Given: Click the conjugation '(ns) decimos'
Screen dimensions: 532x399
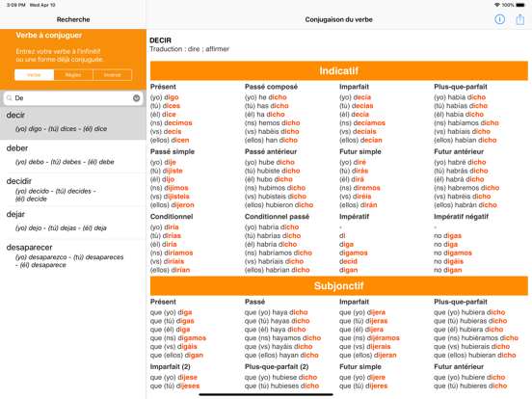Looking at the screenshot, I should tap(172, 122).
